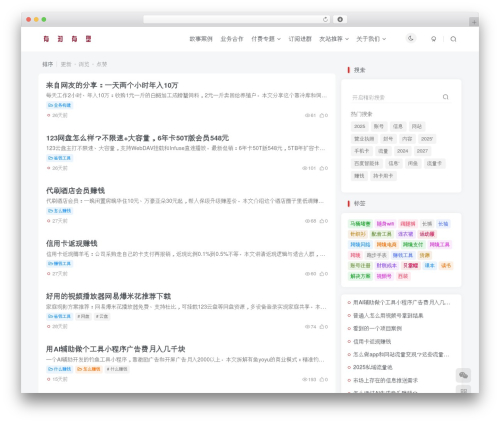Screen dimensions: 500x423
Task: Open the 信用卡返现赚钱 article in the main list
Action: [x=72, y=243]
